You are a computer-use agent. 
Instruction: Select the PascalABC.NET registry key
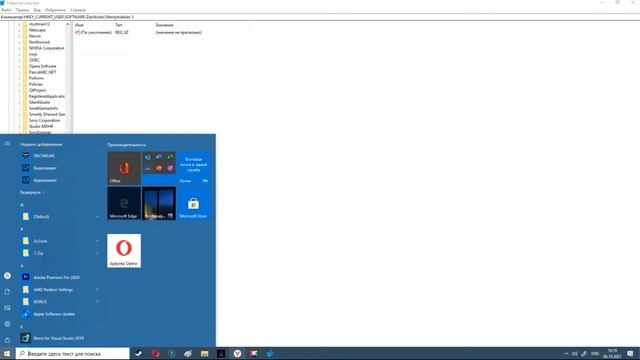(42, 72)
